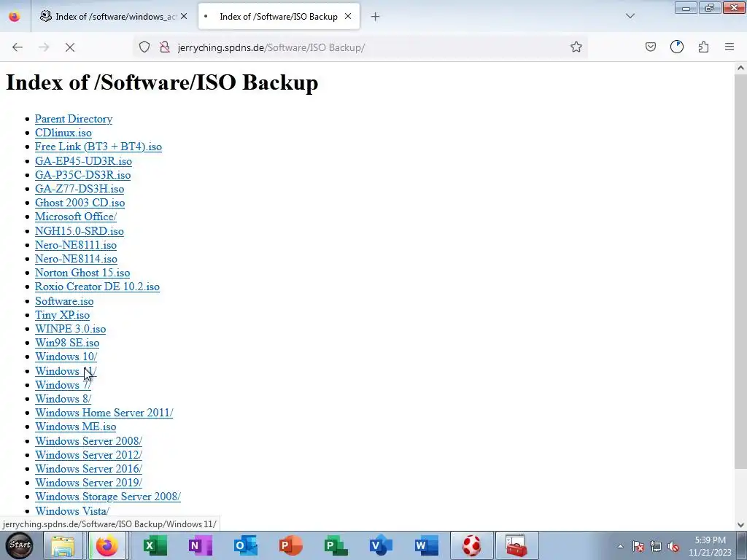The image size is (747, 560).
Task: Open the Microsoft Office/ folder
Action: [75, 216]
